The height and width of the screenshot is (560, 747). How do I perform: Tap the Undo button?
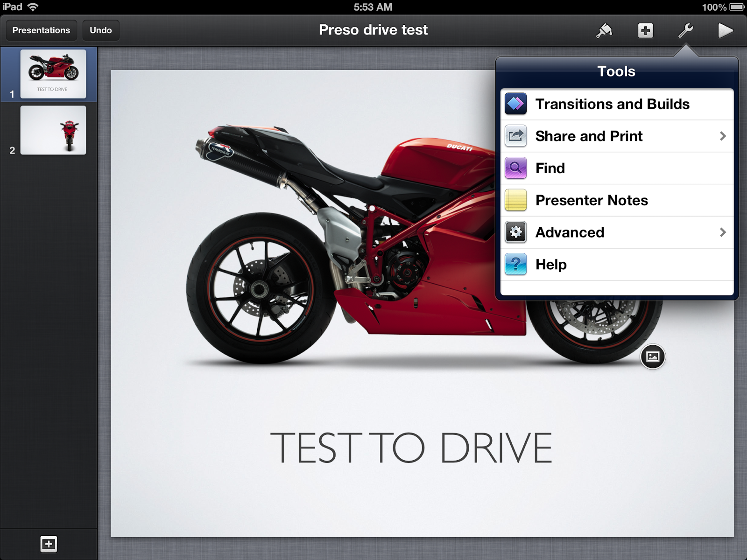coord(101,30)
